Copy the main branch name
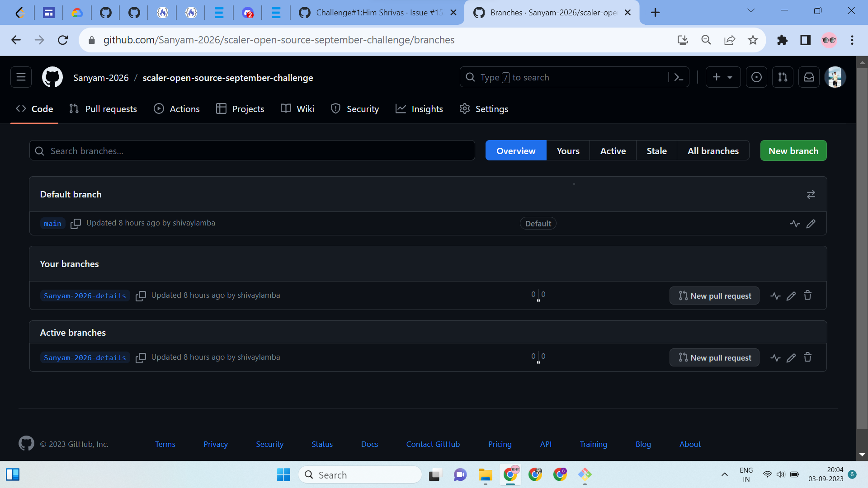This screenshot has height=488, width=868. [x=76, y=224]
